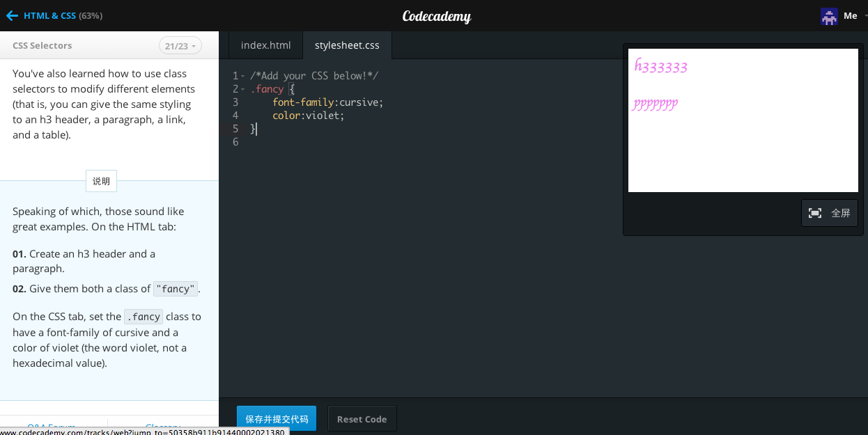
Task: Click the Reset Code button
Action: 362,418
